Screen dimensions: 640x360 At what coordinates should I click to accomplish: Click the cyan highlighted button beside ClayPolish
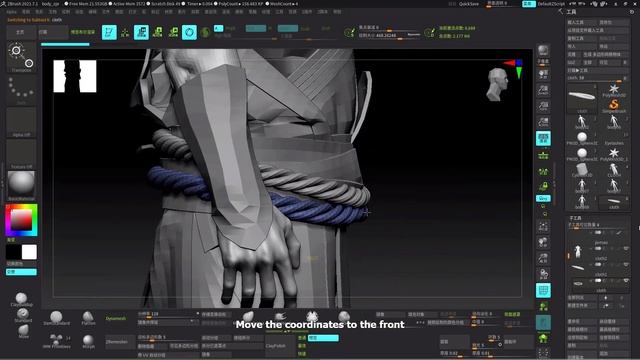click(x=323, y=338)
